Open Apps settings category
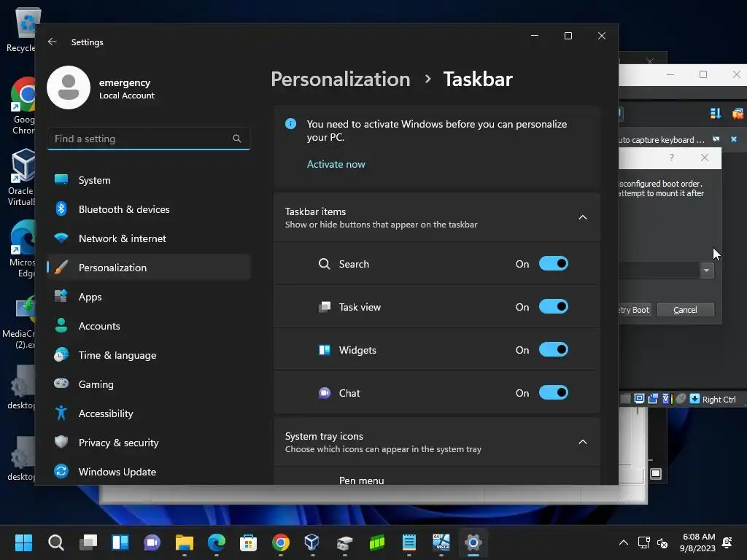 (149, 297)
